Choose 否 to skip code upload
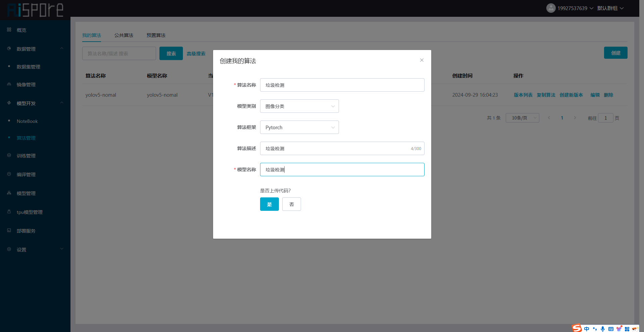Viewport: 644px width, 332px height. coord(291,204)
